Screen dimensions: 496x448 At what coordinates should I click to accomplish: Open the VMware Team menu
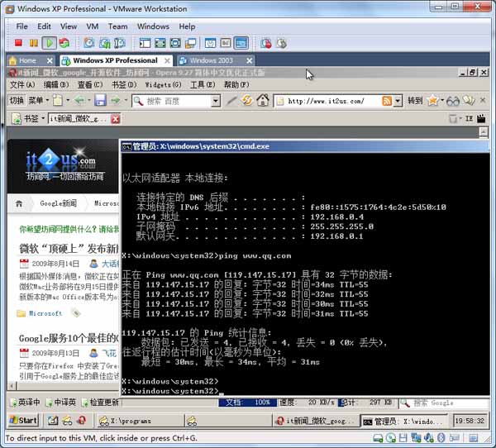[x=117, y=26]
